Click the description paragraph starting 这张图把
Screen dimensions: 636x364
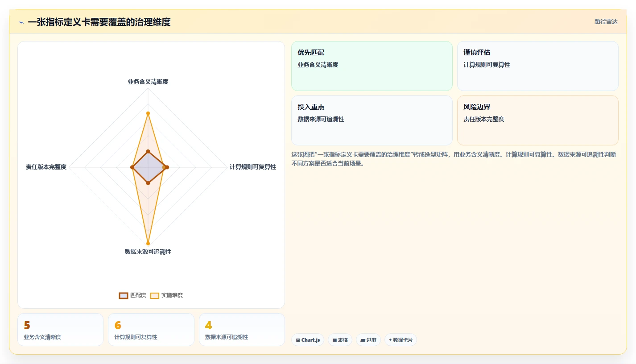pos(454,159)
